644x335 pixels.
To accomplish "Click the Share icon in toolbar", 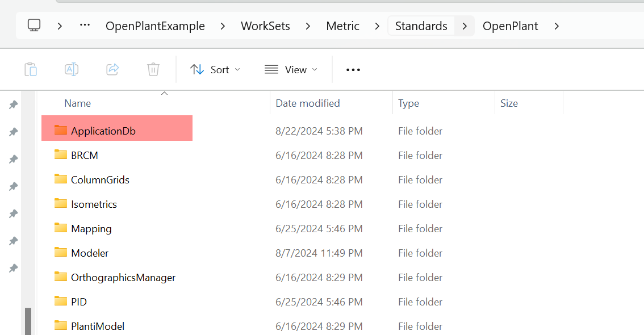I will click(x=112, y=69).
